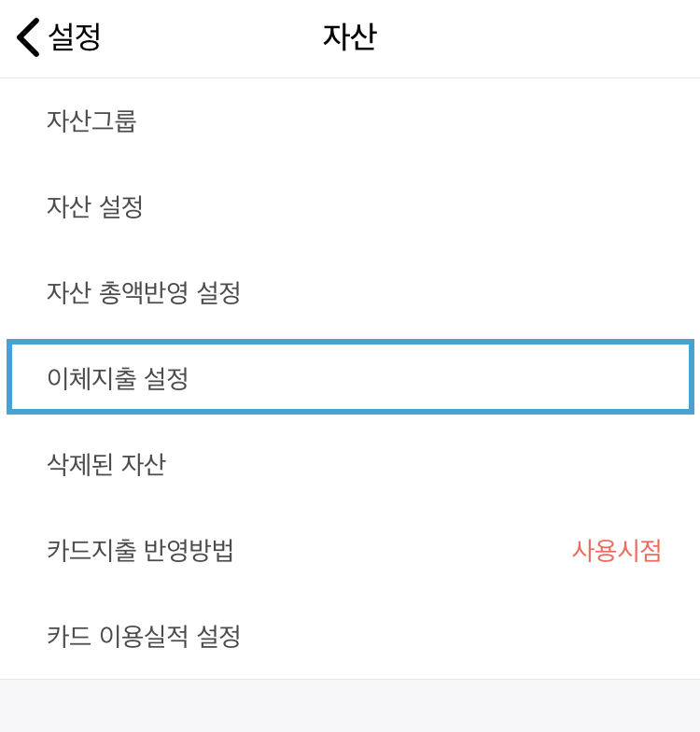
Task: Open 자산 설정
Action: coord(94,206)
